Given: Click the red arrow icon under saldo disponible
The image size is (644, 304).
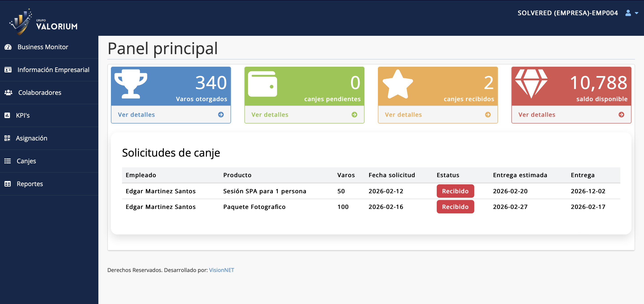Looking at the screenshot, I should (x=621, y=115).
